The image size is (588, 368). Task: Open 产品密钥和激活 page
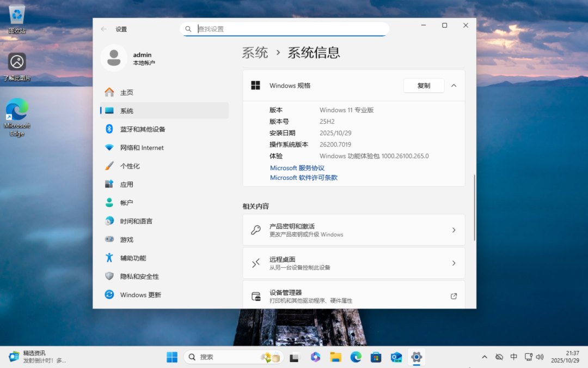pyautogui.click(x=354, y=230)
